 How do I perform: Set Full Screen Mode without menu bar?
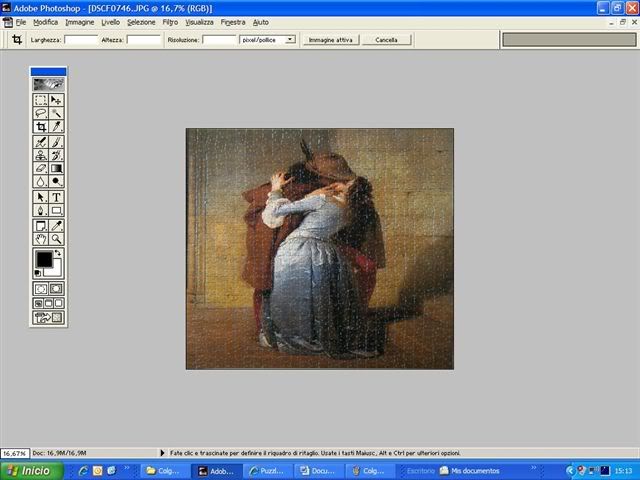59,303
